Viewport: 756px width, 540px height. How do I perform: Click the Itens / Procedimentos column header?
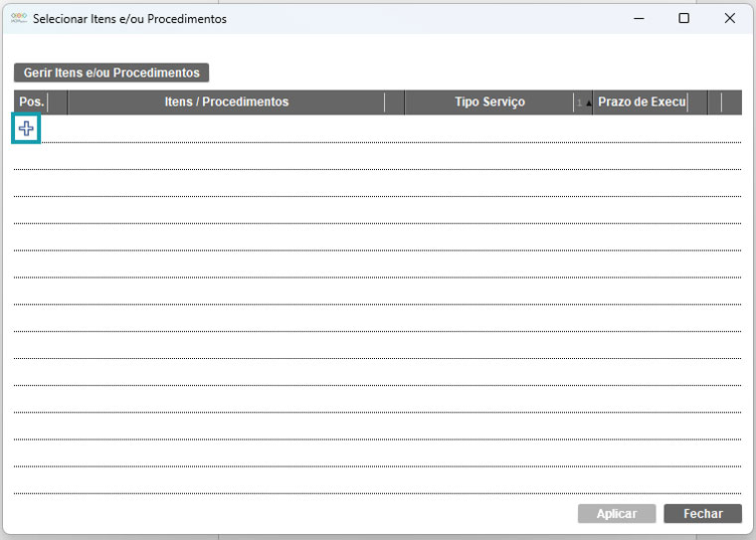pos(226,102)
